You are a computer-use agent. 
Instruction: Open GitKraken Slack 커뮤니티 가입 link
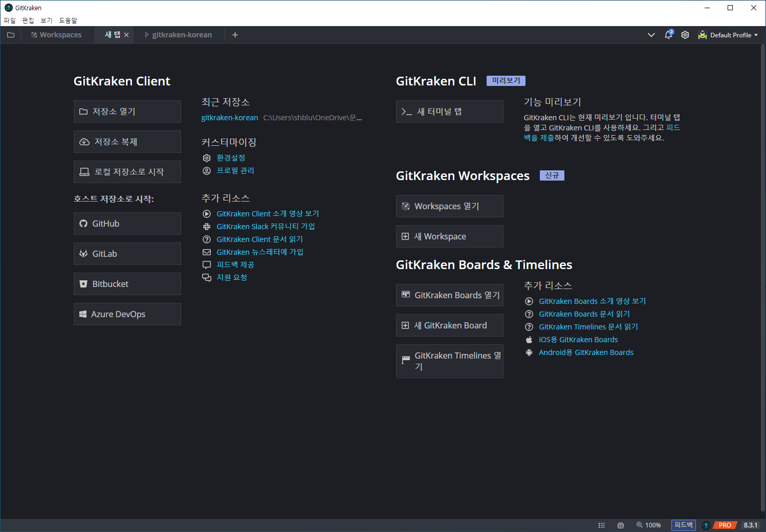click(x=266, y=227)
